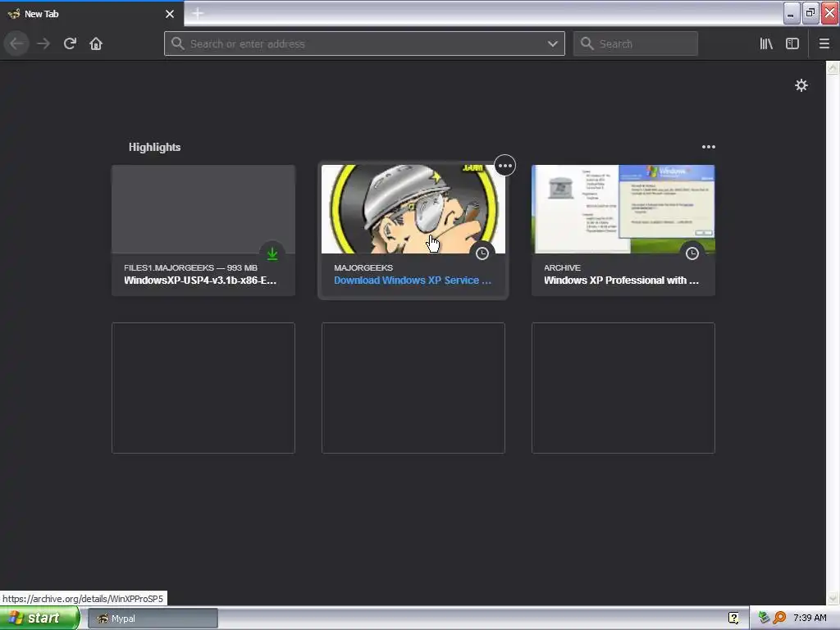Toggle the sidebar panel icon
This screenshot has height=630, width=840.
[x=792, y=43]
